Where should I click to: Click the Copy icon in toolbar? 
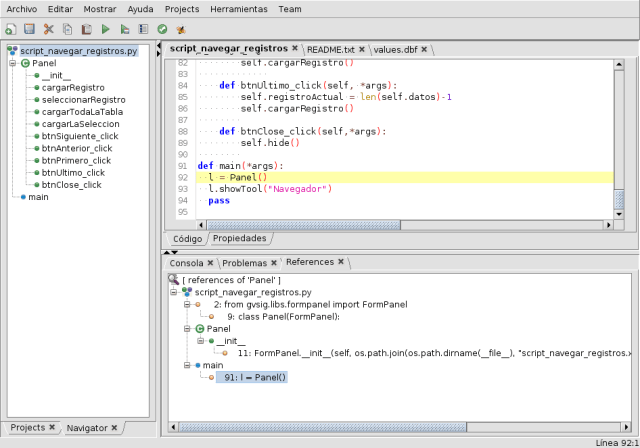67,29
